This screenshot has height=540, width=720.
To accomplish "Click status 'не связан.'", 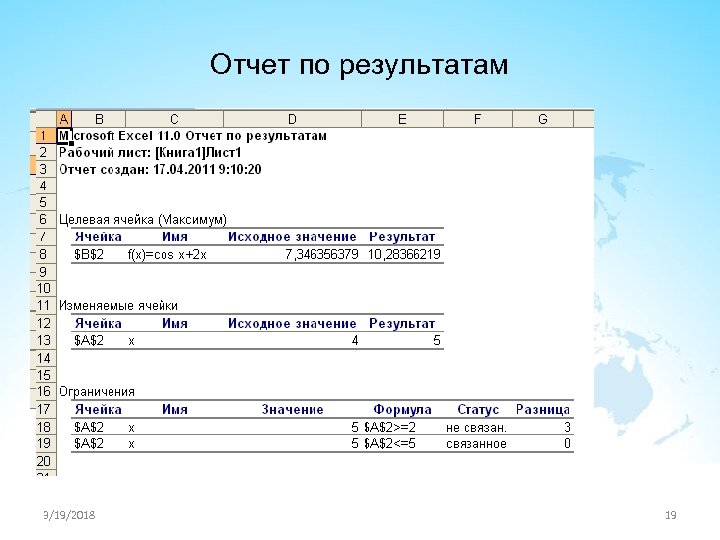I will [476, 428].
